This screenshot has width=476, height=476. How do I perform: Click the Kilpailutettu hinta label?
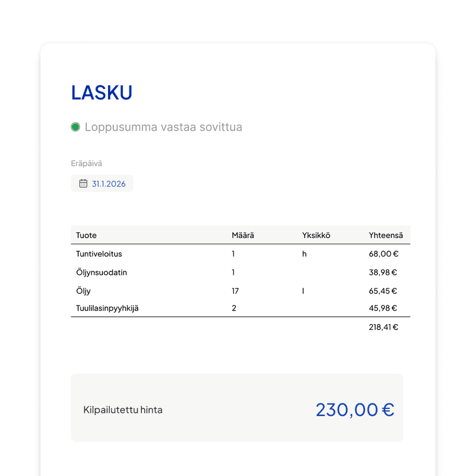coord(123,410)
